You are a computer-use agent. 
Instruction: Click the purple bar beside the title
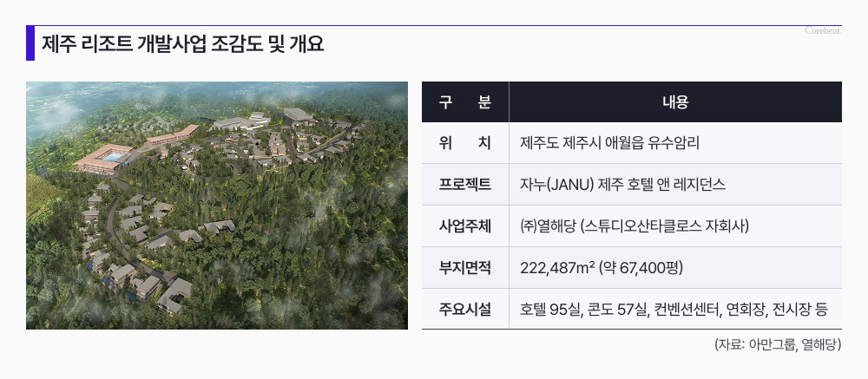30,43
